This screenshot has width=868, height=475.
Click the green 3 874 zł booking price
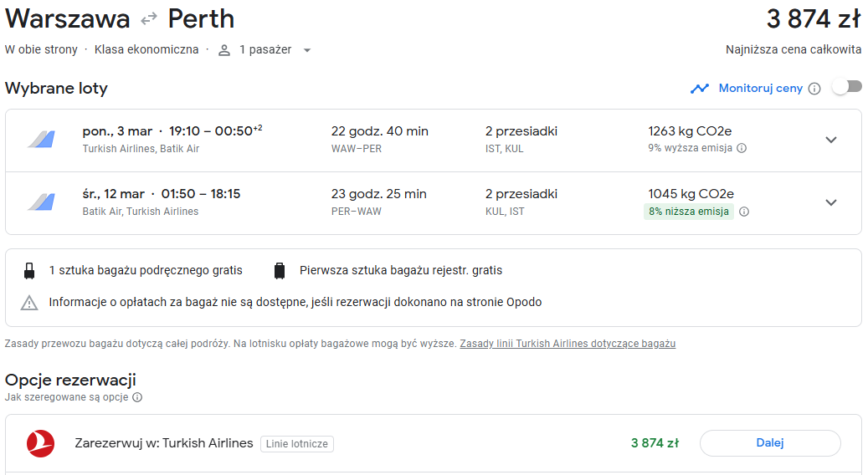coord(655,443)
